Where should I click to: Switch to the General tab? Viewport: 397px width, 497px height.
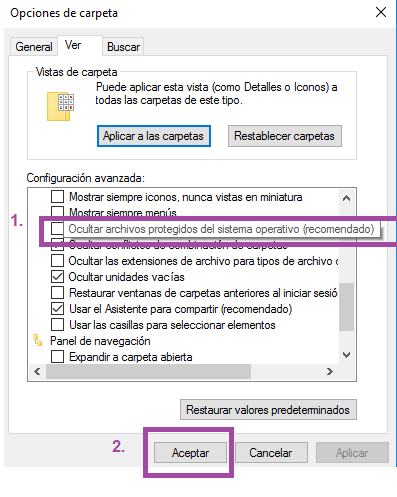34,47
